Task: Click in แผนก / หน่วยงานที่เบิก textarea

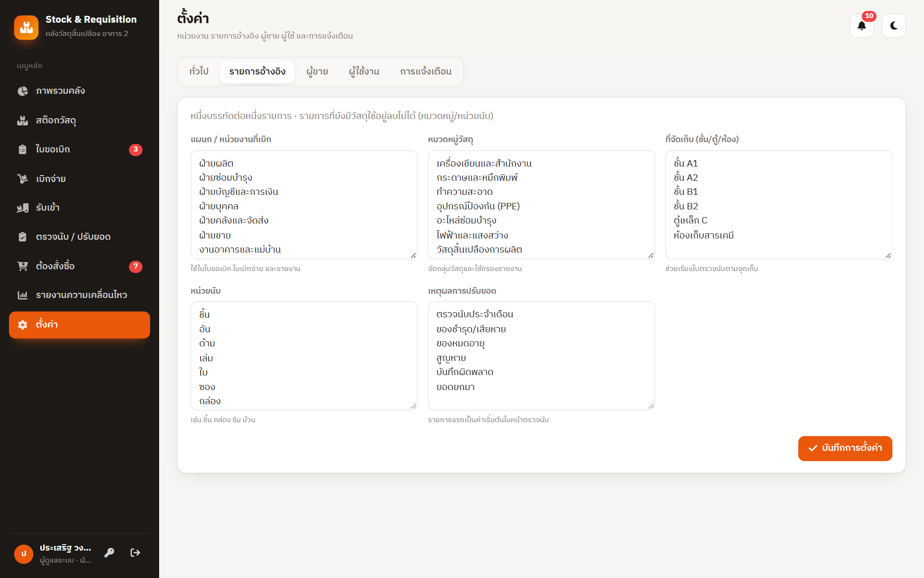Action: tap(304, 205)
